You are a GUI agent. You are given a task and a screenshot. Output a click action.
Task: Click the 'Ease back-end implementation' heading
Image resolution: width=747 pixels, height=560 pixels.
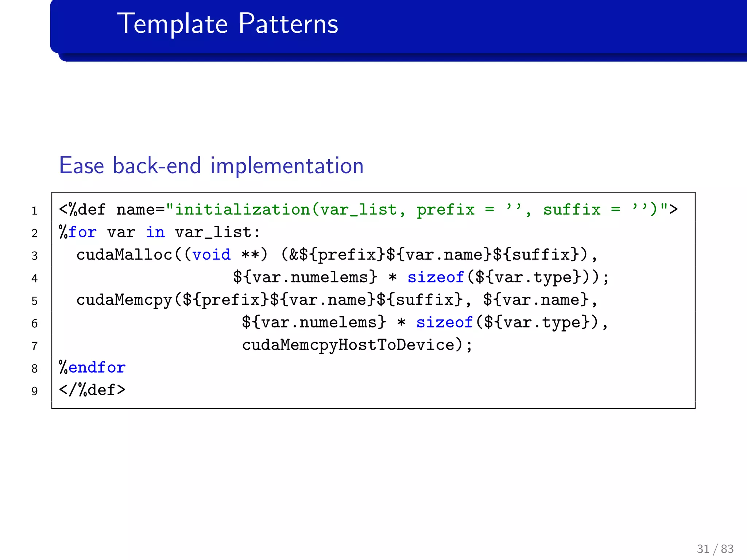(x=212, y=166)
